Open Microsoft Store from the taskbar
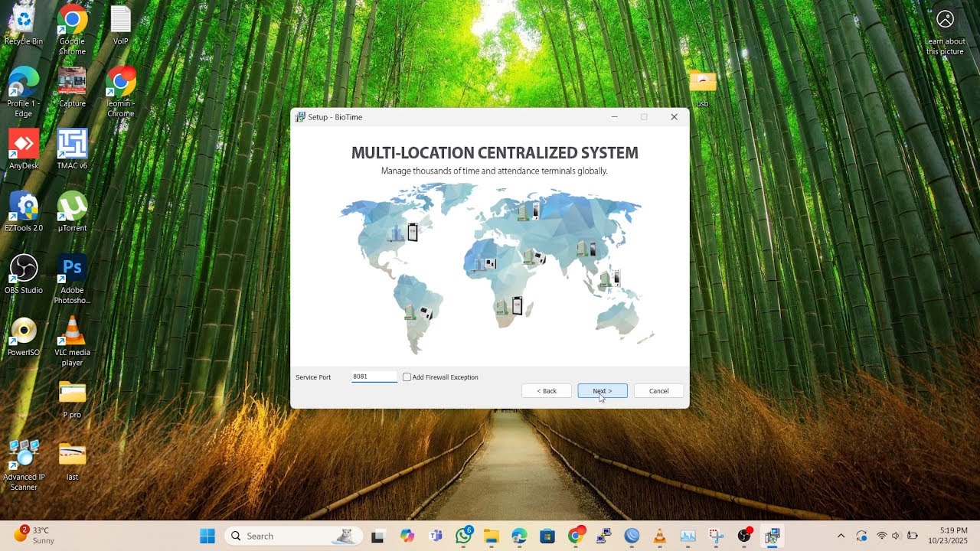The height and width of the screenshot is (551, 980). click(x=547, y=536)
